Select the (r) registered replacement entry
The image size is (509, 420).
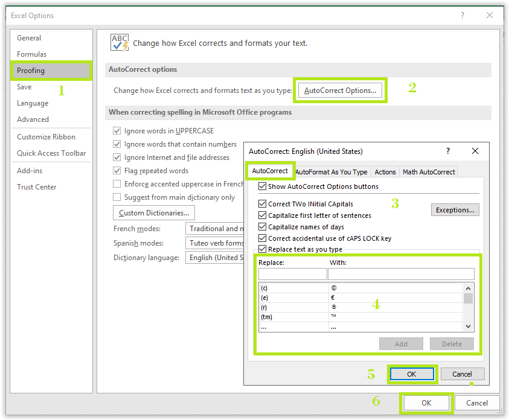[x=361, y=308]
